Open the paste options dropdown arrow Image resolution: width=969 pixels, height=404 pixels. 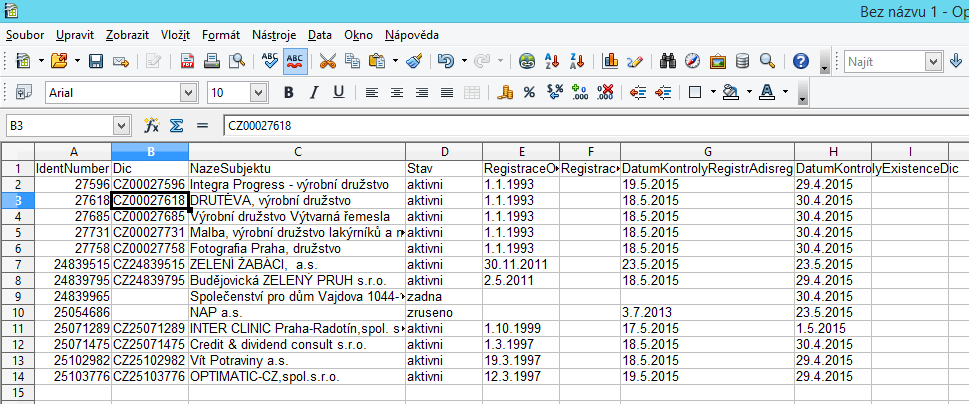[395, 61]
